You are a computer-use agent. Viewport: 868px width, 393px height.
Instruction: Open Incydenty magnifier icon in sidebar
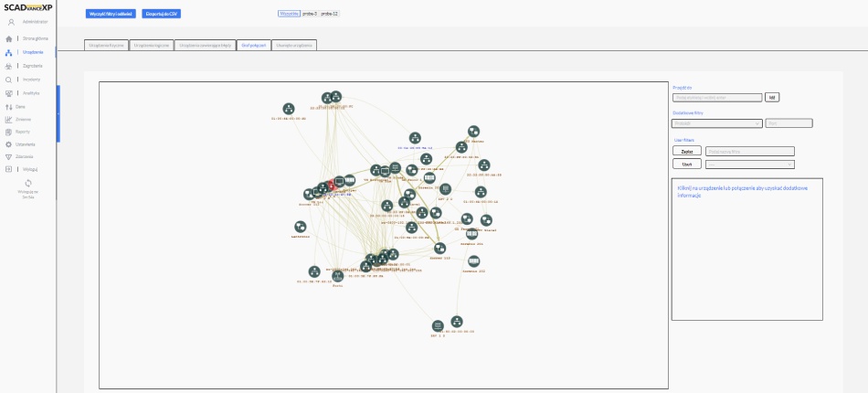click(8, 80)
